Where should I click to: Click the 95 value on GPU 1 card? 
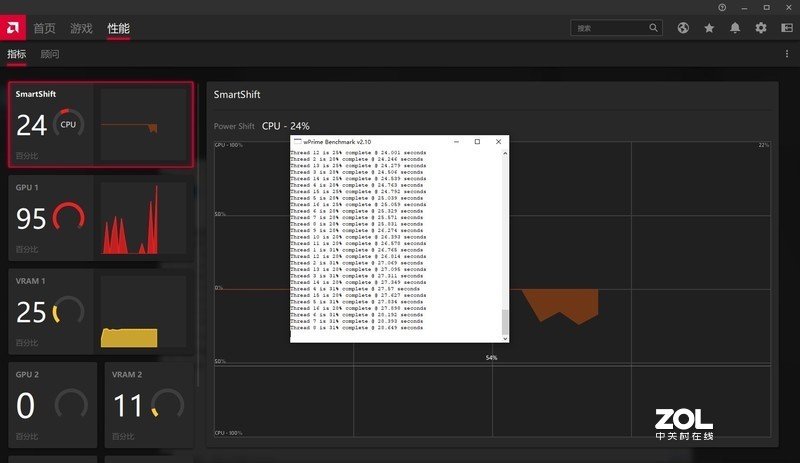point(31,218)
